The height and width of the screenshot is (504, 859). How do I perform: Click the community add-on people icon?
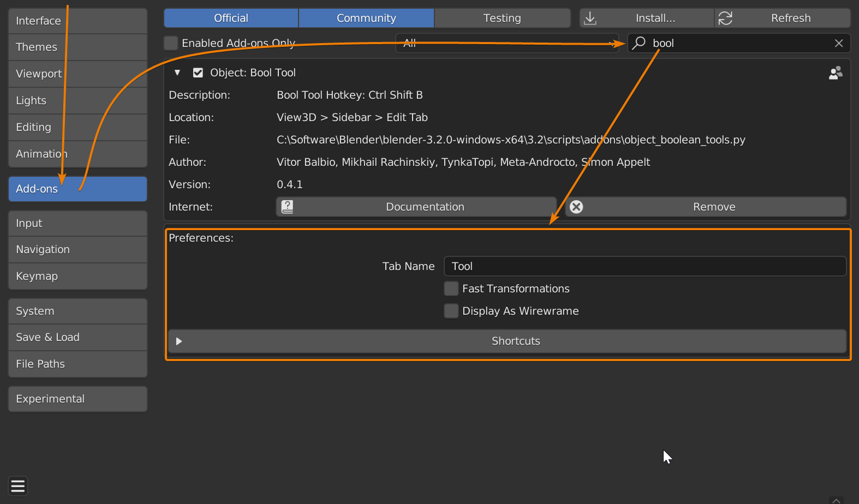point(835,73)
